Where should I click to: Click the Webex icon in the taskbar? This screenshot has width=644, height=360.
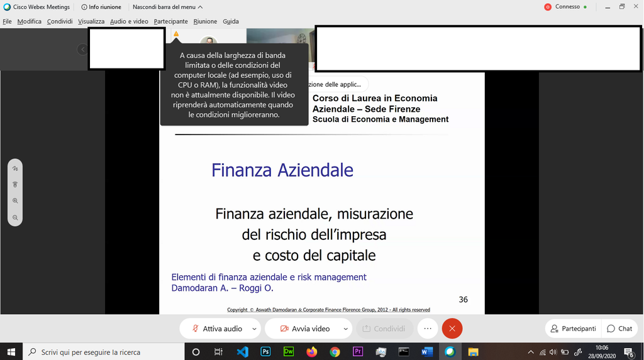click(x=450, y=352)
